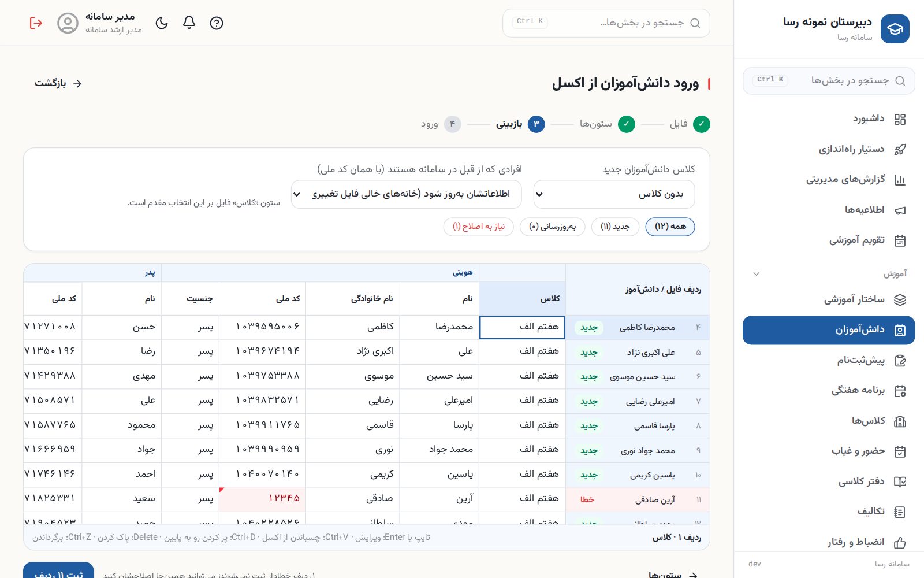Click the ستون‌ها back button at bottom
The image size is (924, 578).
[x=673, y=575]
